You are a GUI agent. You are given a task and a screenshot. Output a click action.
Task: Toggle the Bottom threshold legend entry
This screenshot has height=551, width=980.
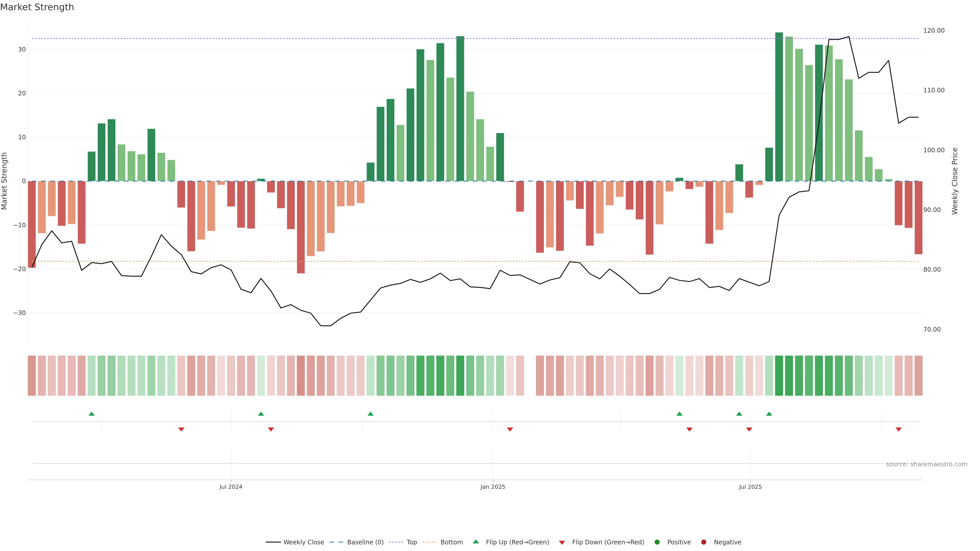pos(451,542)
